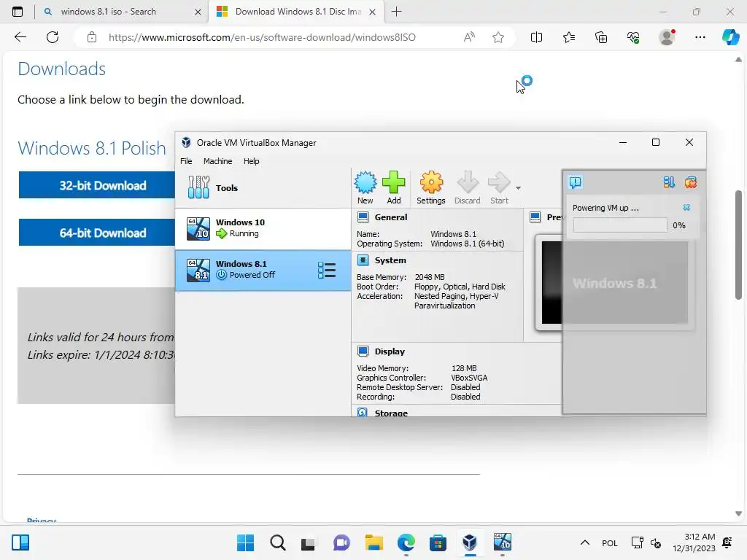
Task: Open File Explorer from taskbar
Action: pyautogui.click(x=374, y=542)
